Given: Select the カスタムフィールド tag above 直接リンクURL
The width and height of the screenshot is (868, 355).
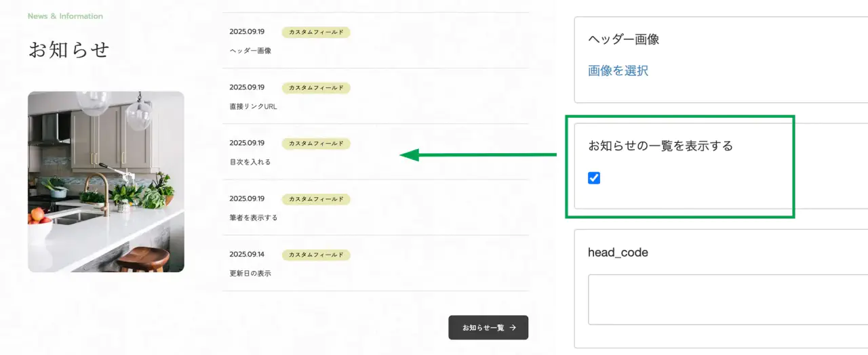Looking at the screenshot, I should (x=316, y=87).
